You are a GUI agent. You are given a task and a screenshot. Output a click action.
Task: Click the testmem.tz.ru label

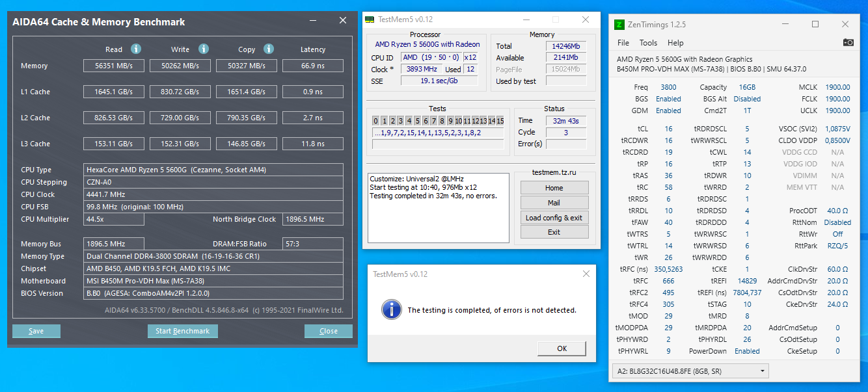(x=554, y=174)
